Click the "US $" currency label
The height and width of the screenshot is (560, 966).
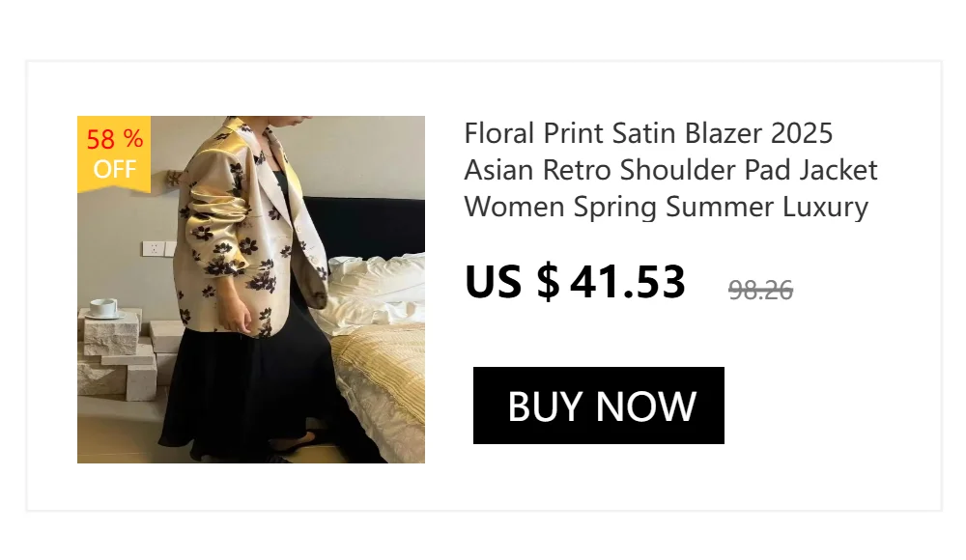(x=512, y=282)
